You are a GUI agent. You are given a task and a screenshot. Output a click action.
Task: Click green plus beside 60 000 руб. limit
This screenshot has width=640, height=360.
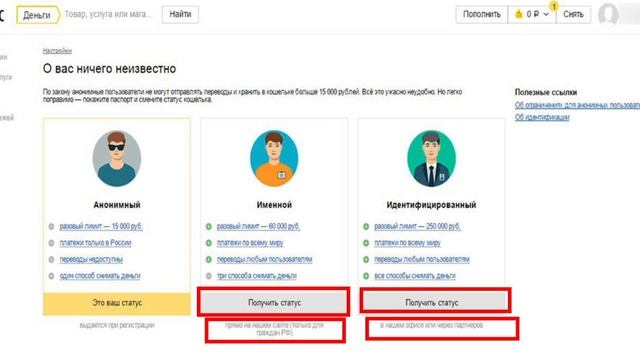209,227
